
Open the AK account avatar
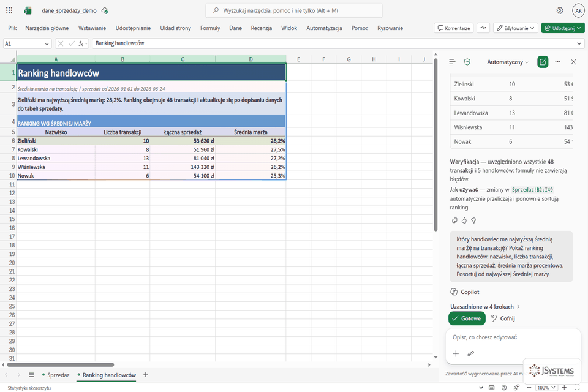[578, 10]
